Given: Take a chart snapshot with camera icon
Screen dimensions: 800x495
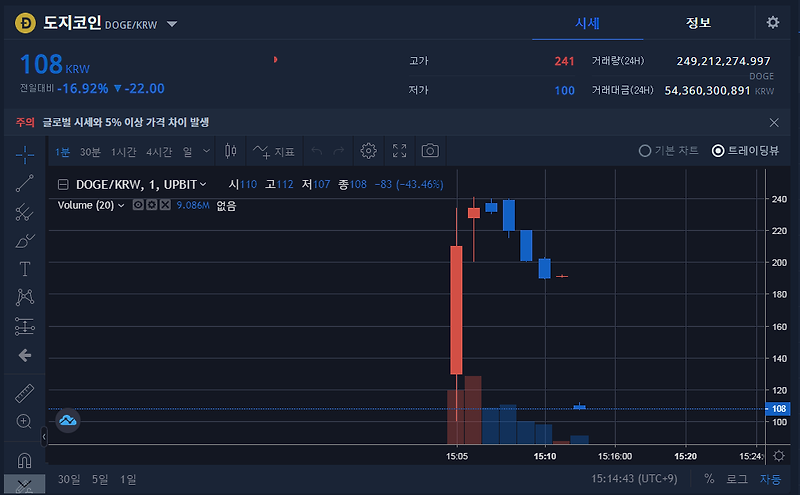Looking at the screenshot, I should [x=430, y=151].
